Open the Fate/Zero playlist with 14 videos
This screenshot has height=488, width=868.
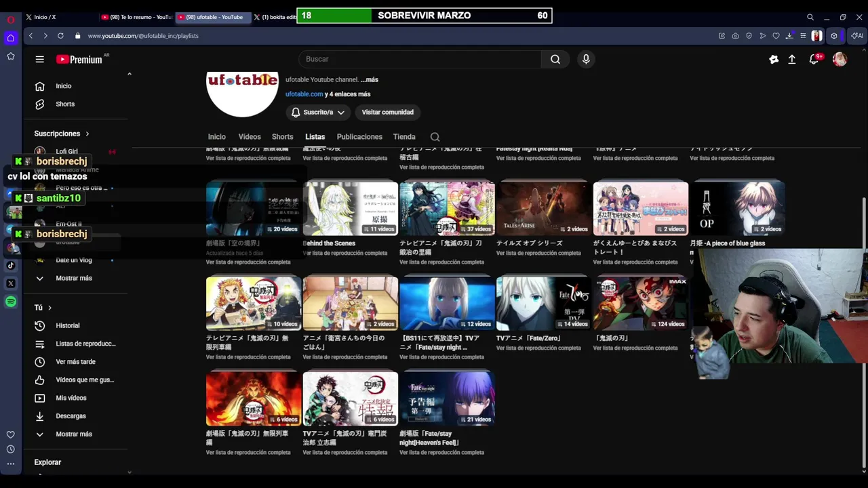click(544, 304)
